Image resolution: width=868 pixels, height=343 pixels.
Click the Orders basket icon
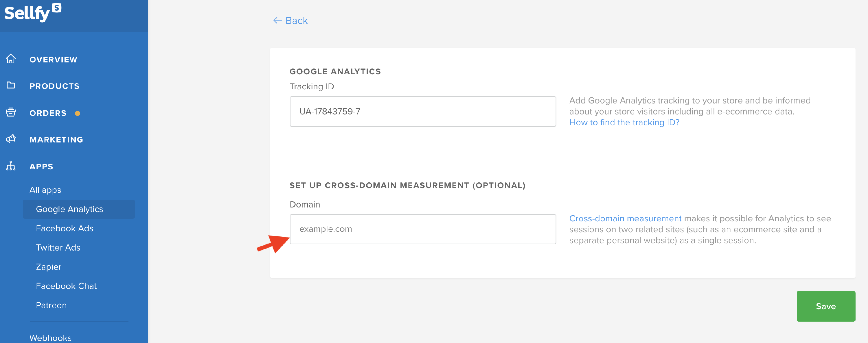[11, 112]
